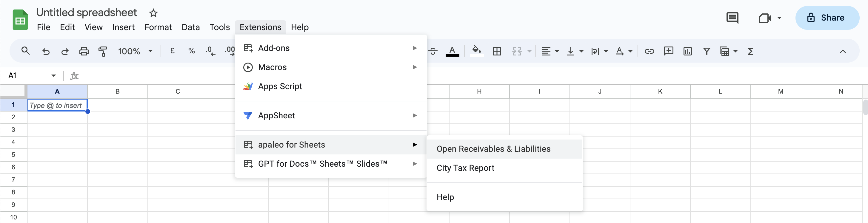Click the insert link icon
868x223 pixels.
coord(649,51)
